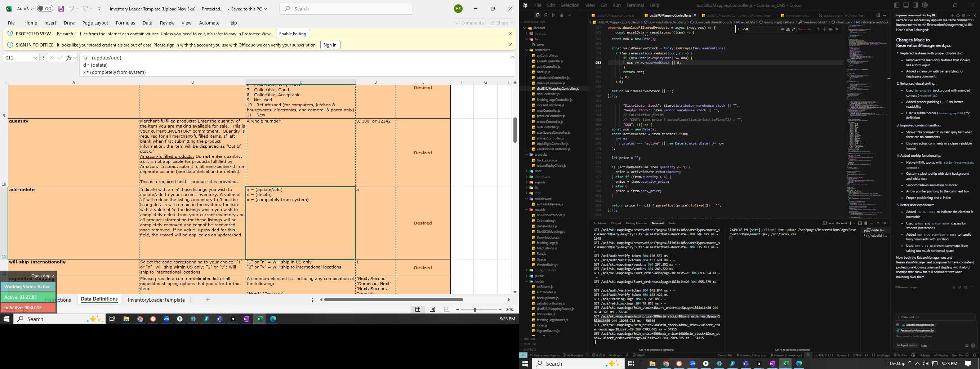Switch to InventoryLoaderTemplate sheet tab
The width and height of the screenshot is (980, 369).
pos(156,300)
